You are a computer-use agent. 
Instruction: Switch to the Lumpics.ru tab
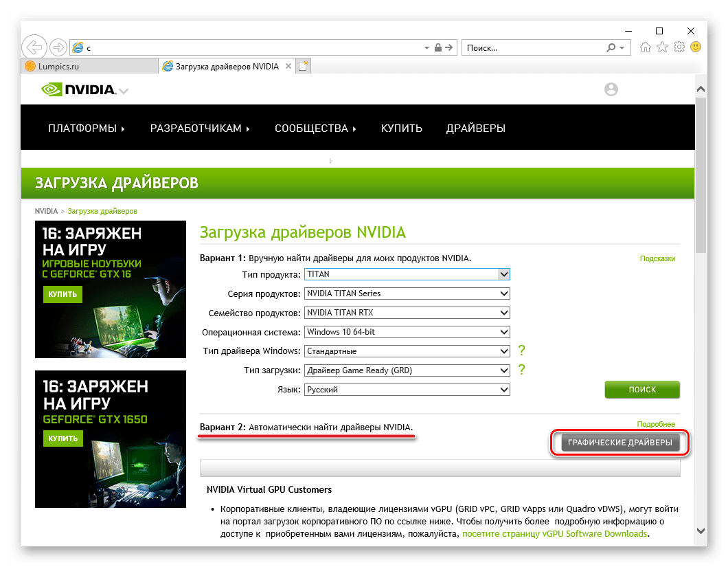point(89,67)
